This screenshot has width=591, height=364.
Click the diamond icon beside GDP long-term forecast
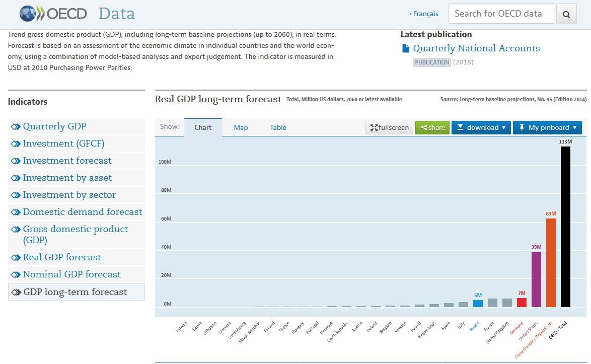(16, 293)
